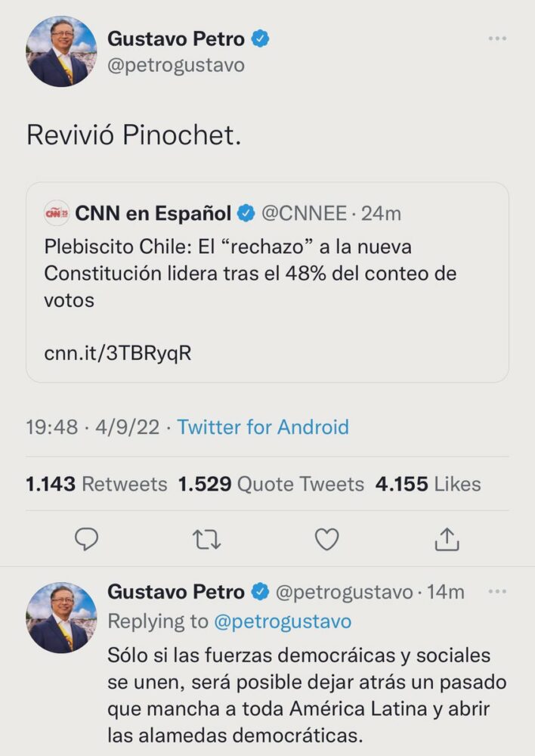Click the Twitter for Android link
Image resolution: width=535 pixels, height=756 pixels.
[x=263, y=427]
